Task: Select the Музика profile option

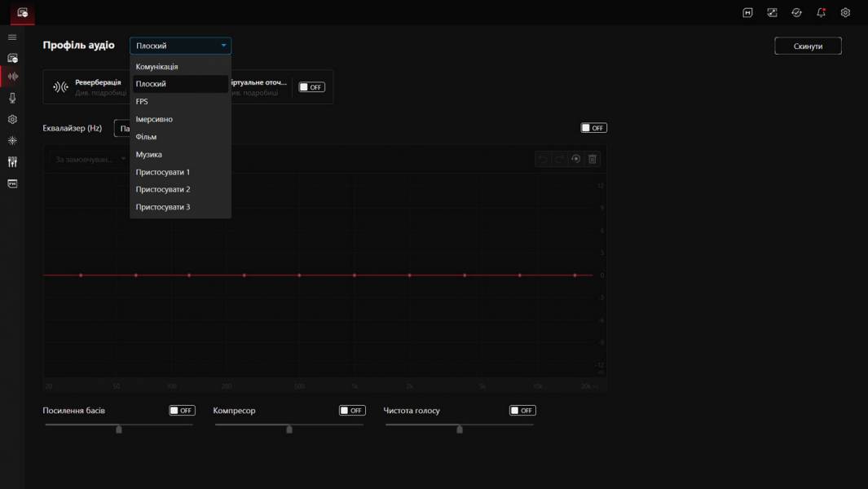Action: (180, 155)
